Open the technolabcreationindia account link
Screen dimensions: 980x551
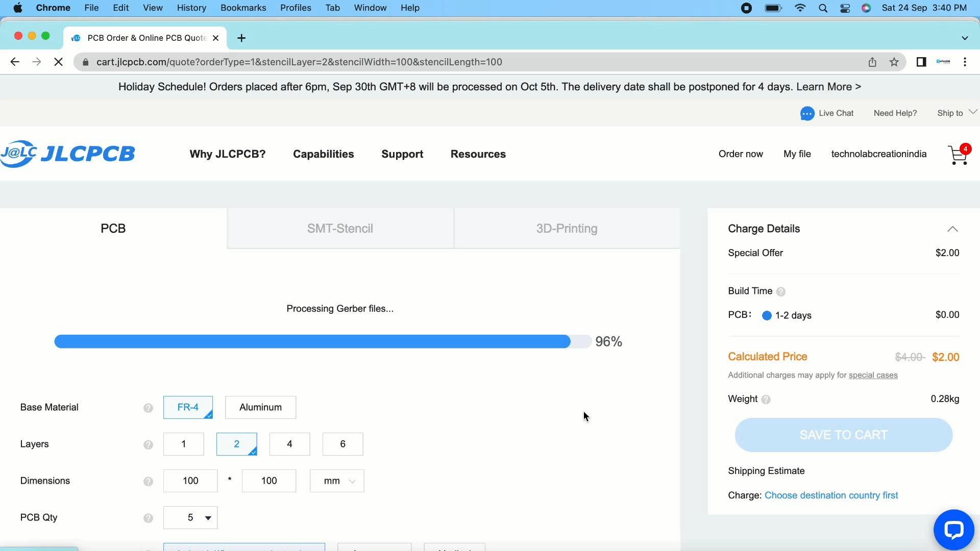[878, 154]
